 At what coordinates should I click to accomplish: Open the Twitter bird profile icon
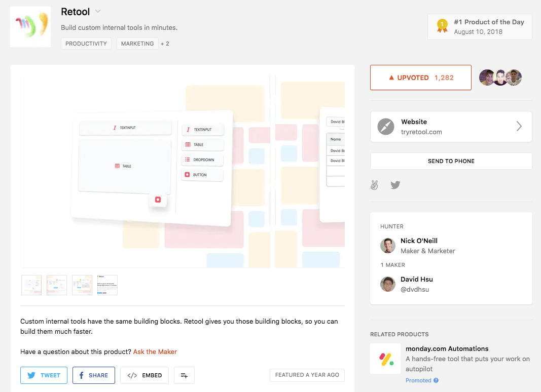(395, 185)
